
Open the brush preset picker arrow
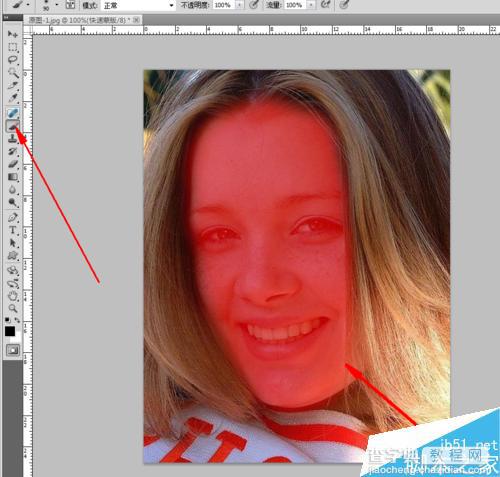pos(57,5)
